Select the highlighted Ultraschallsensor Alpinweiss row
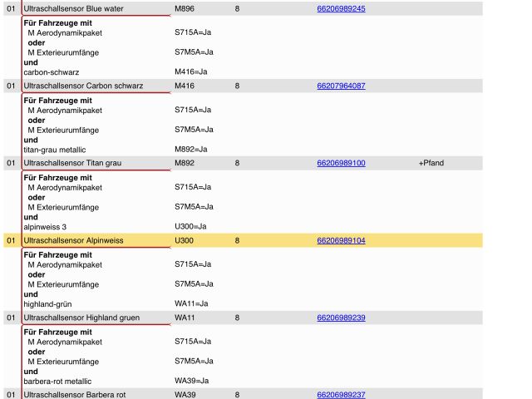This screenshot has height=399, width=532. click(73, 240)
